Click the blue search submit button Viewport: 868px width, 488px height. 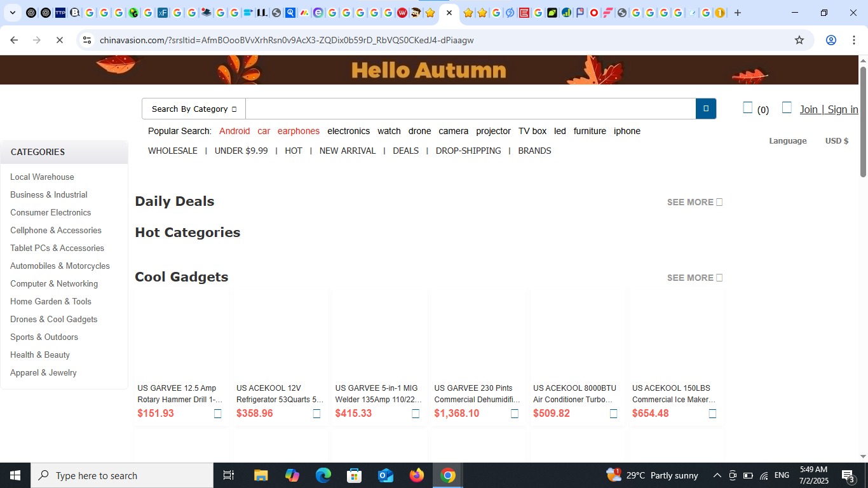point(706,109)
